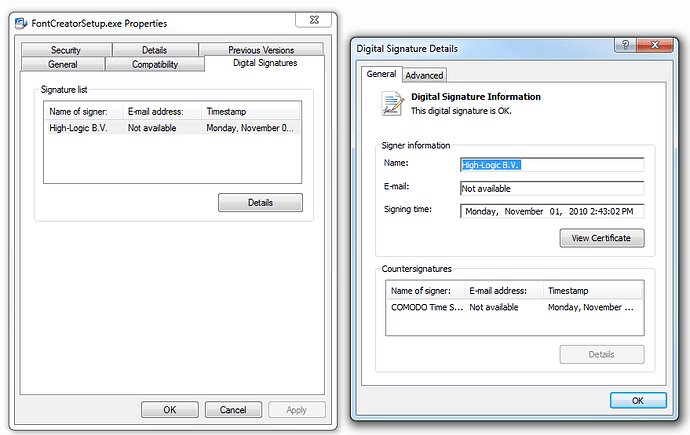Switch to the Security tab

(66, 50)
